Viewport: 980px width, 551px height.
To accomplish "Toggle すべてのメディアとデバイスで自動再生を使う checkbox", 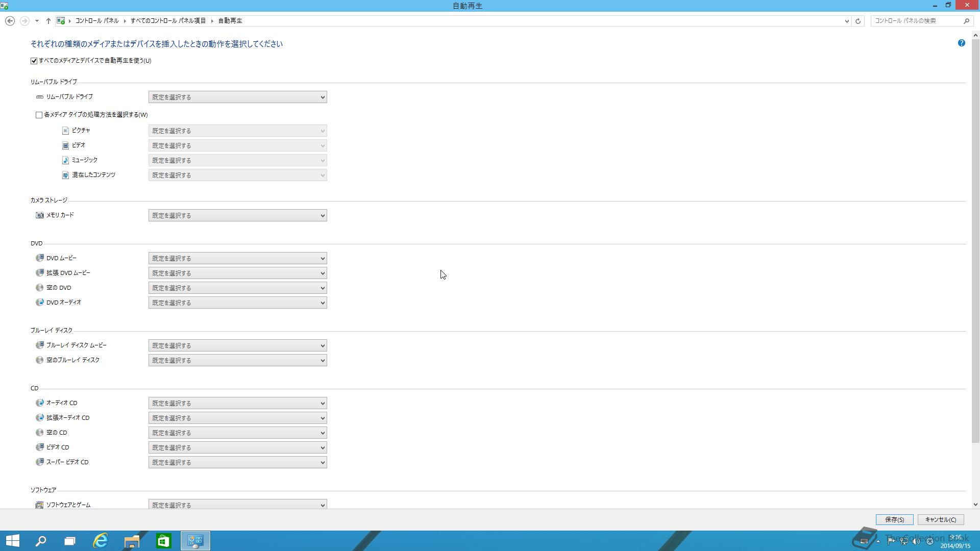I will click(34, 61).
